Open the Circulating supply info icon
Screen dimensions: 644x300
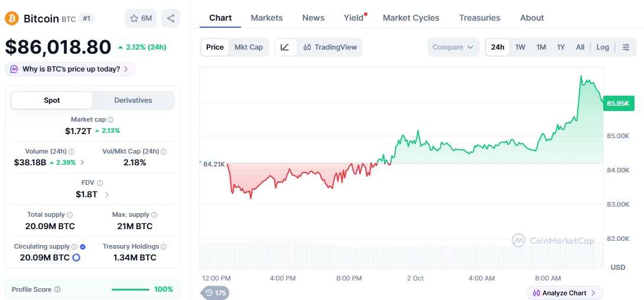click(x=74, y=247)
